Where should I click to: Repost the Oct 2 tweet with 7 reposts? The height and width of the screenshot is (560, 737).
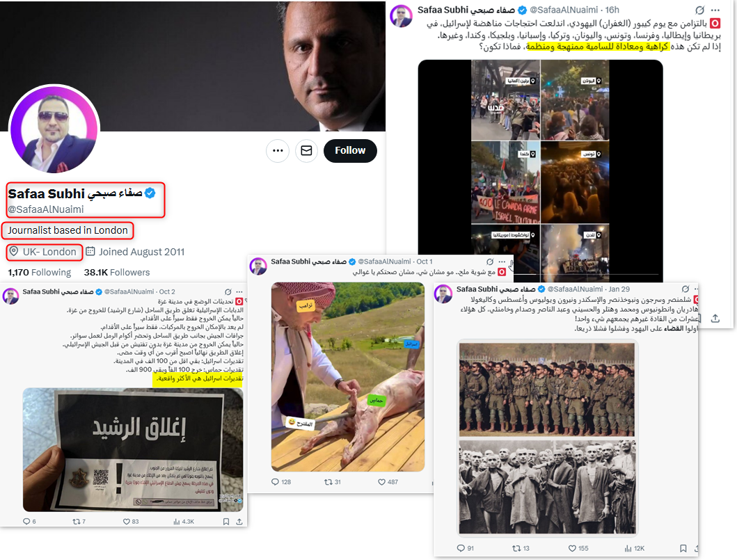[x=79, y=522]
